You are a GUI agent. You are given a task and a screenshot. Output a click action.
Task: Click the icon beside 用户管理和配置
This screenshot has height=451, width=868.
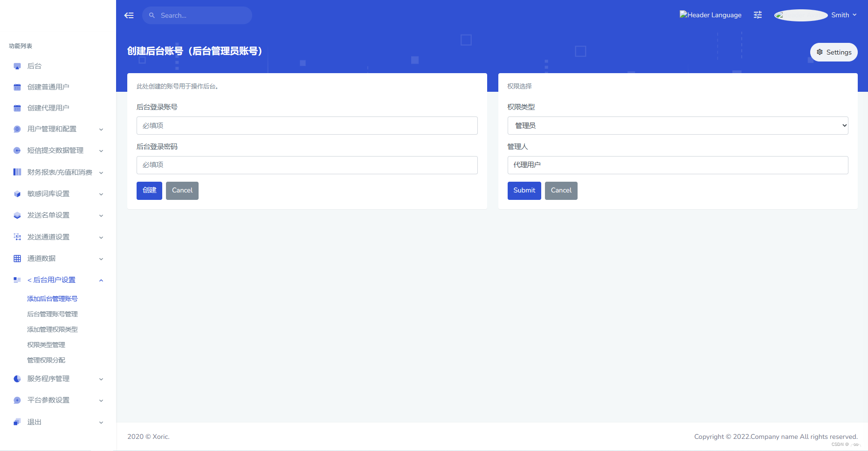point(17,129)
